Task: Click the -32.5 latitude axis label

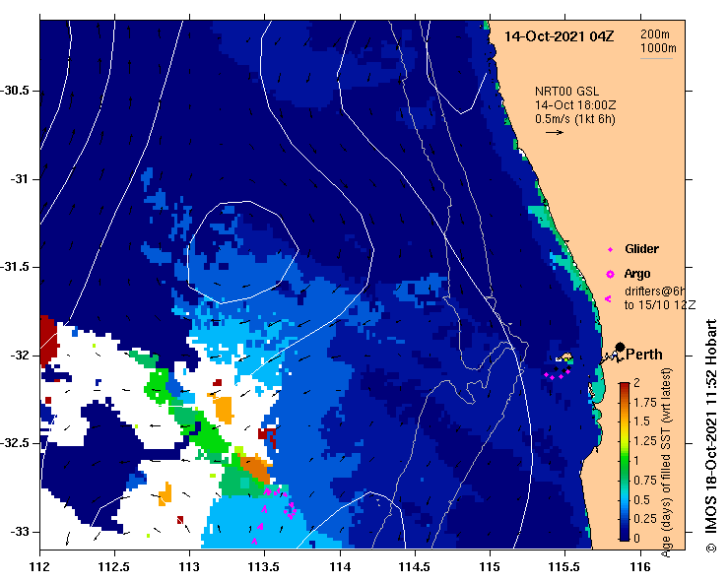Action: point(15,443)
